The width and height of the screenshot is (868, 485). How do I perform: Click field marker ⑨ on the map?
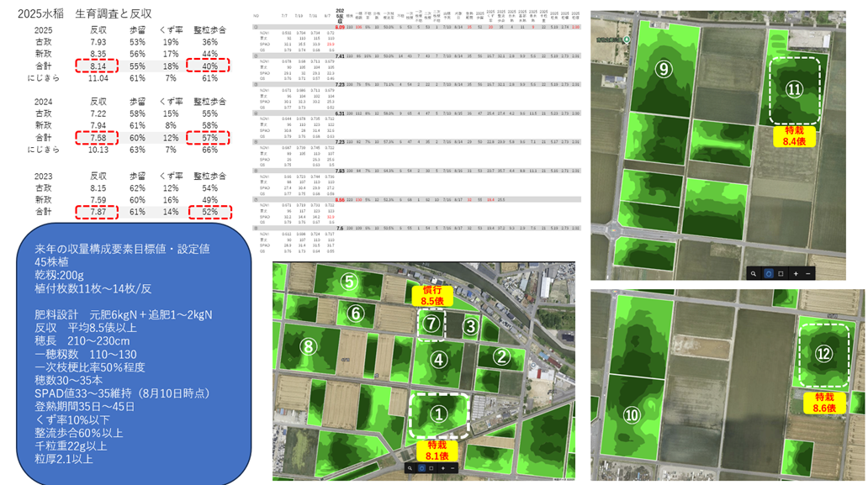[664, 70]
